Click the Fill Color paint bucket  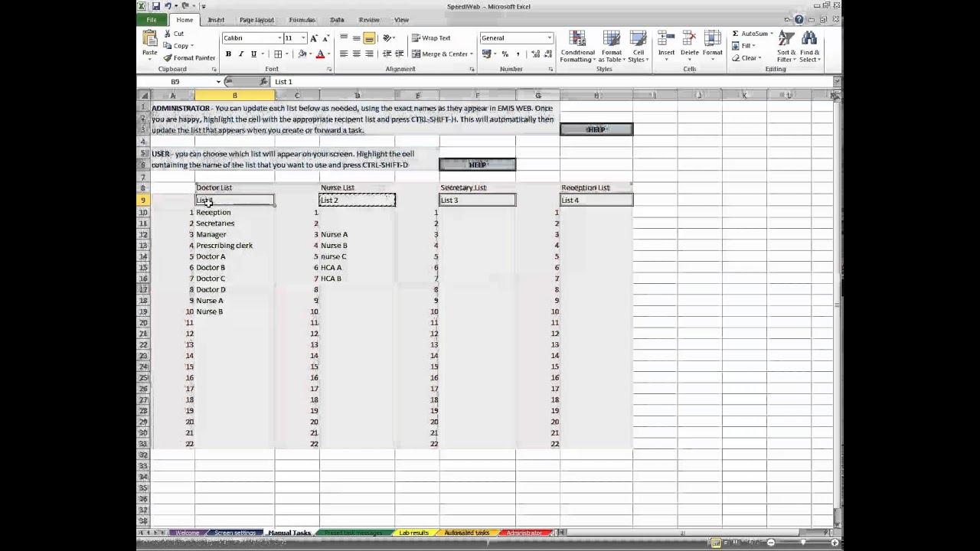point(302,54)
